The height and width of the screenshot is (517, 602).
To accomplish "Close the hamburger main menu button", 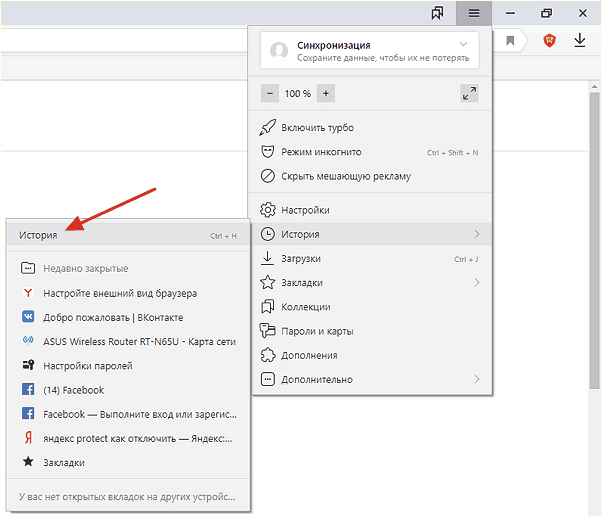I will (x=474, y=13).
